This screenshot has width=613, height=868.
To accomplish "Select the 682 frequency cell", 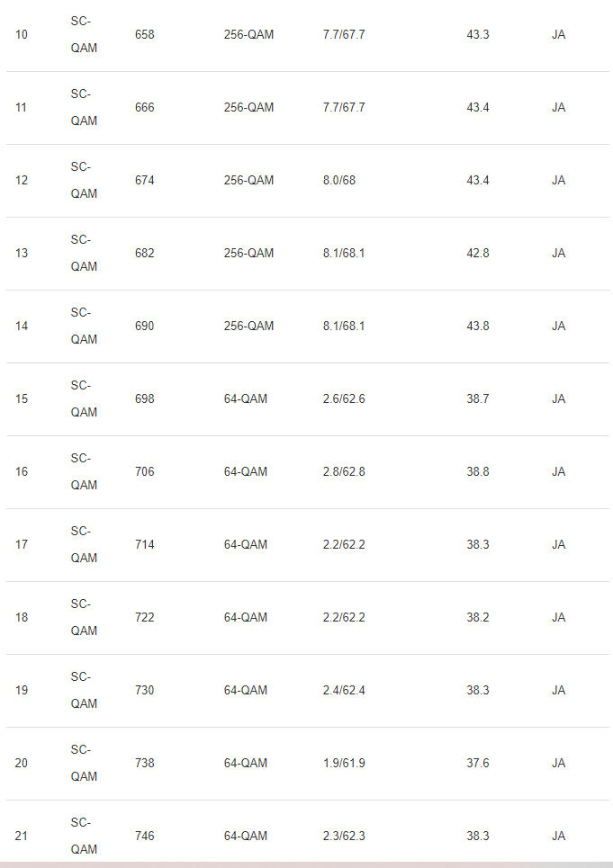I will point(144,254).
